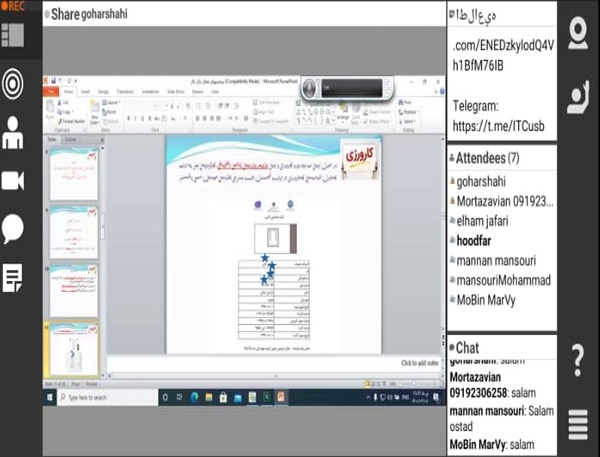The width and height of the screenshot is (600, 457).
Task: Click the webcam icon on right sidebar
Action: click(x=579, y=33)
